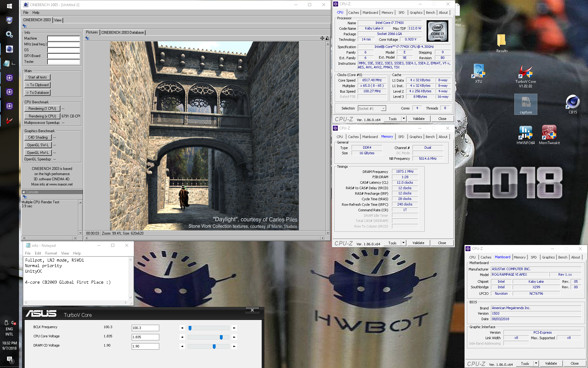588x368 pixels.
Task: Select the Cinebench sphere taskbar icon
Action: click(x=9, y=49)
